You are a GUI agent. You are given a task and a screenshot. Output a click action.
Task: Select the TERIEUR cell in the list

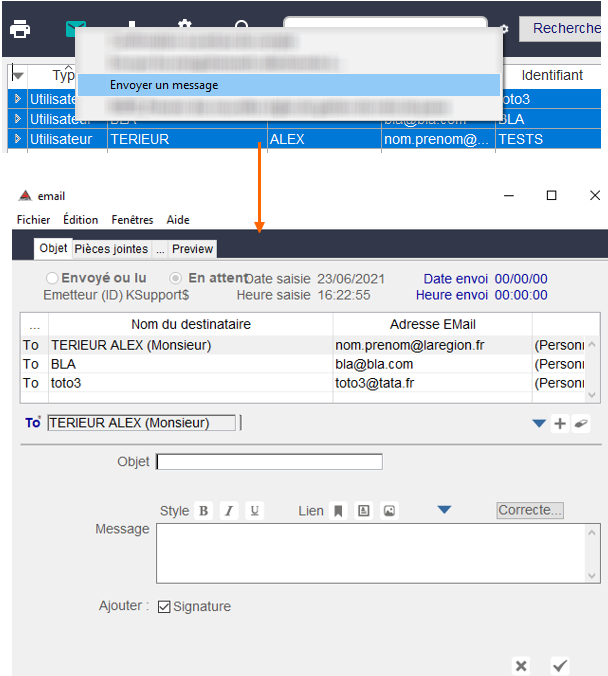187,139
